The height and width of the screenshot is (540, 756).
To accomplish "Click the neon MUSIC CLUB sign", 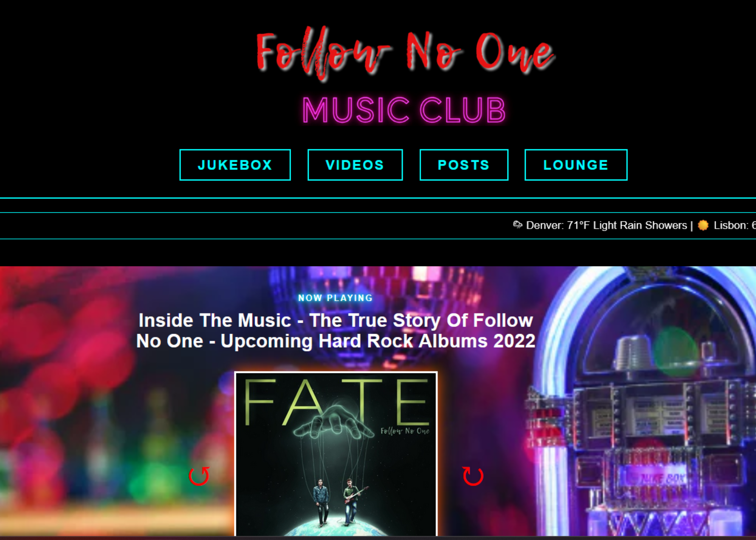I will (x=404, y=110).
